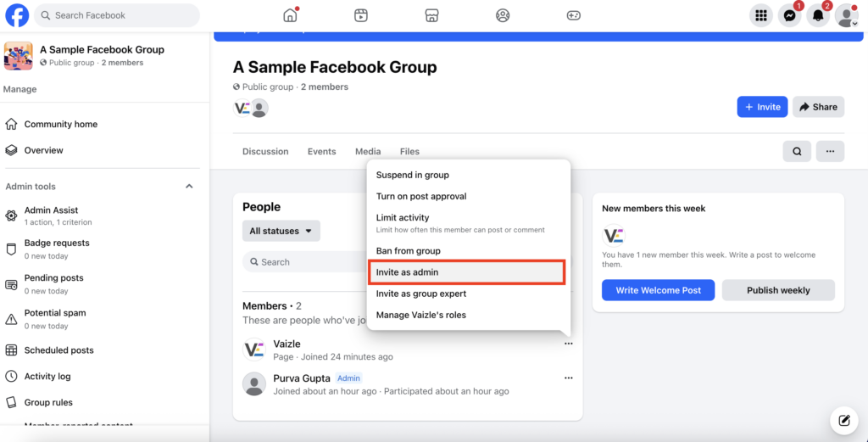Open the Gaming controller icon
The width and height of the screenshot is (868, 442).
pos(573,15)
